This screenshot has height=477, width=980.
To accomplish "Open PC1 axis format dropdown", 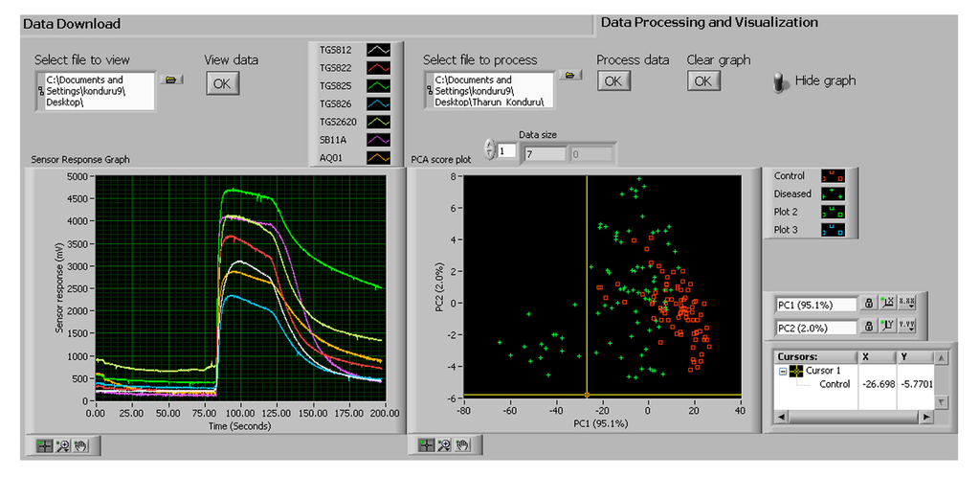I will (908, 304).
